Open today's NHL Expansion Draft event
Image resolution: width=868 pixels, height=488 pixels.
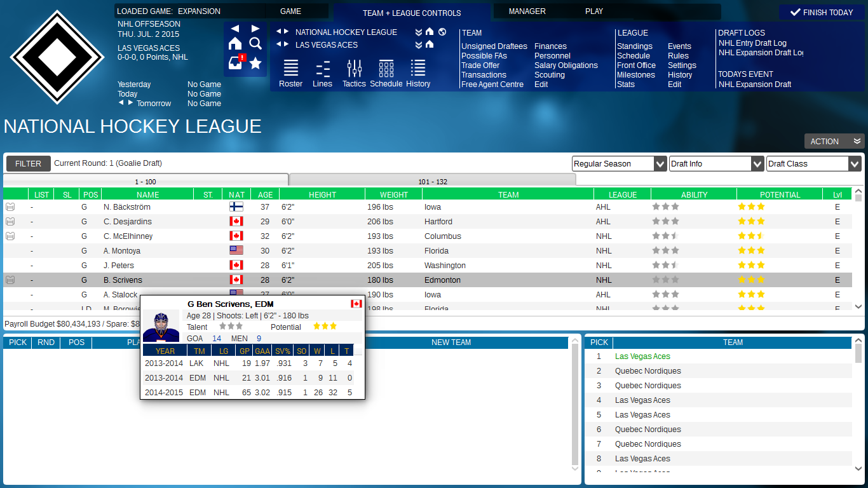755,85
